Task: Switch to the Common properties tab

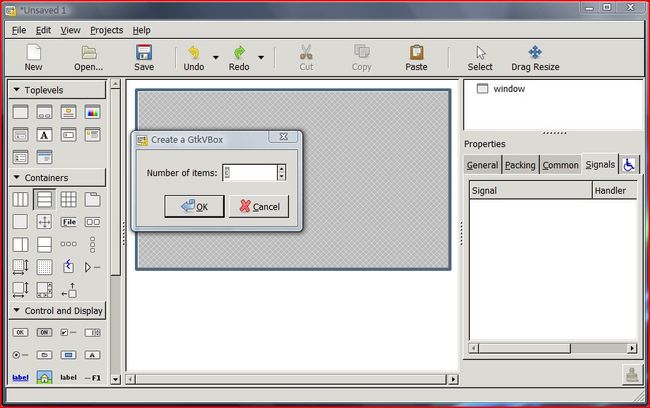Action: click(x=560, y=165)
